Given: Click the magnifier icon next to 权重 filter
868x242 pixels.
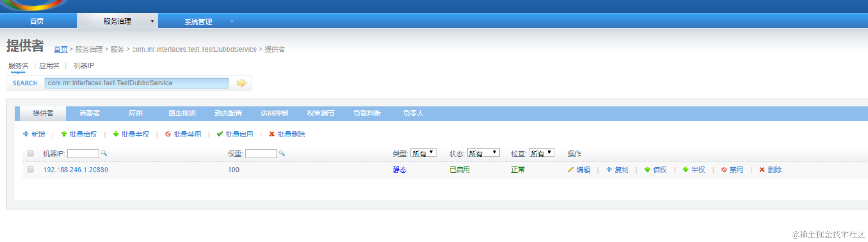Looking at the screenshot, I should [x=282, y=153].
